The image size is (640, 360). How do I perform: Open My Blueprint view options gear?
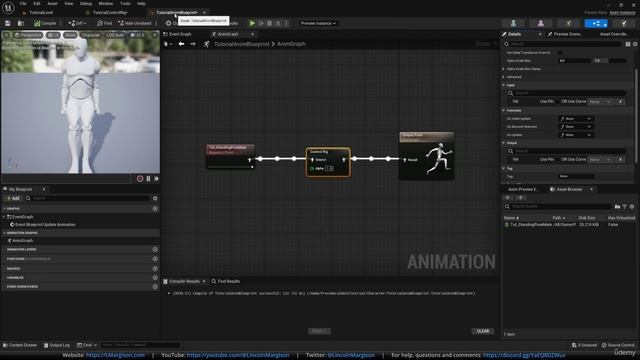click(x=155, y=198)
